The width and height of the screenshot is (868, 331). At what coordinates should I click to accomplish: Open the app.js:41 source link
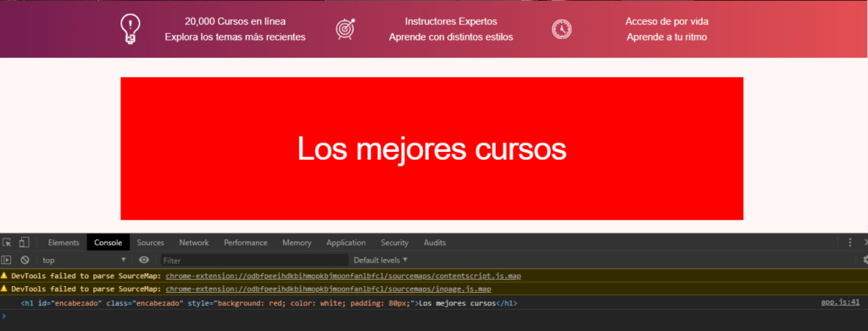tap(840, 302)
